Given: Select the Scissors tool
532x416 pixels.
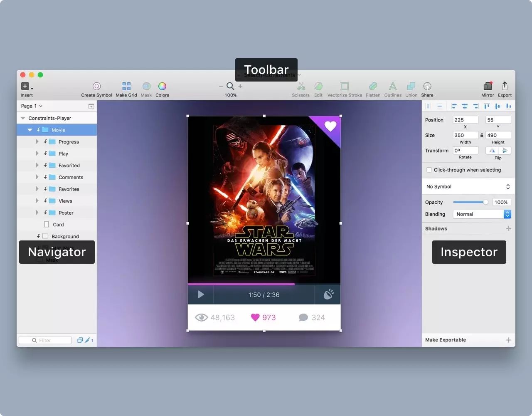Looking at the screenshot, I should pos(301,86).
